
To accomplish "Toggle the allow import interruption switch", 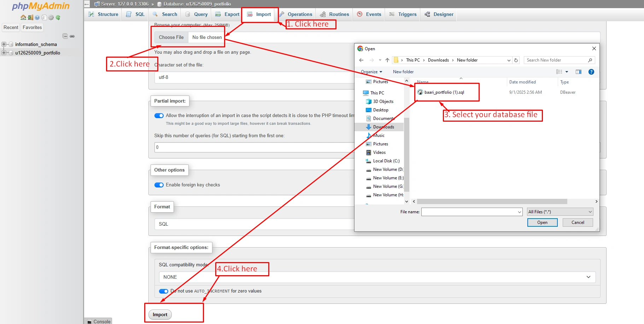I will [159, 116].
